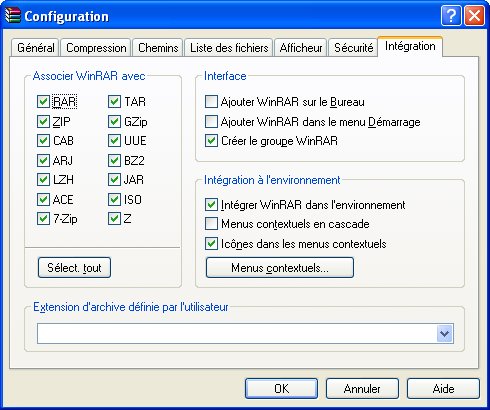Click the question mark help icon
This screenshot has width=490, height=410.
click(451, 15)
